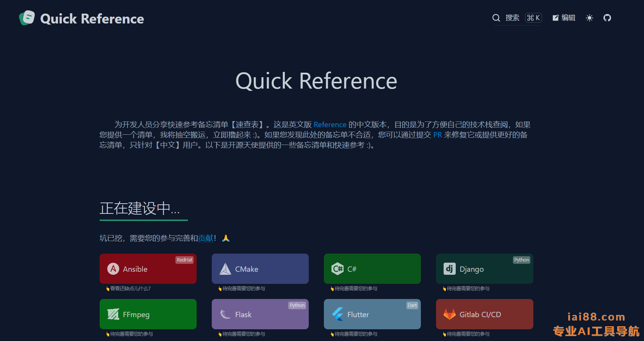Click the 编辑 edit button
This screenshot has height=341, width=644.
[564, 18]
